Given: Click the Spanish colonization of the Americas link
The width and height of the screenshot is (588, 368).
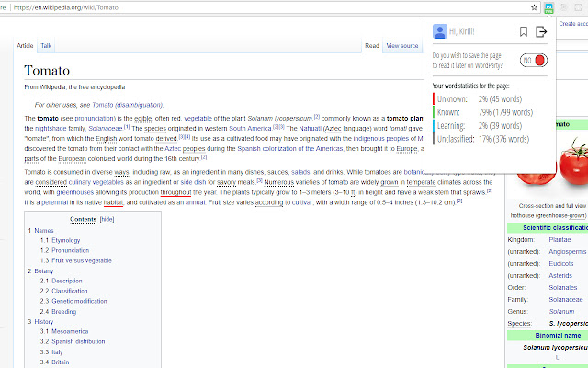Looking at the screenshot, I should coord(290,149).
